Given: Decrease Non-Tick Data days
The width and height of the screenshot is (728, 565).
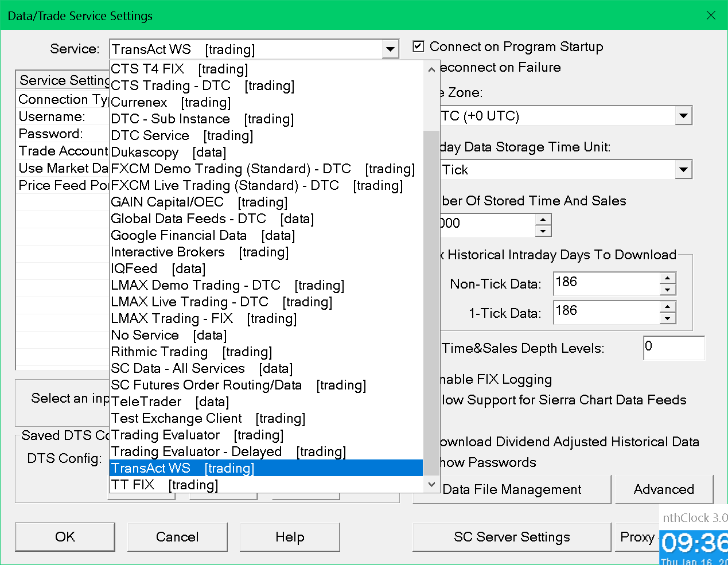Looking at the screenshot, I should (668, 290).
